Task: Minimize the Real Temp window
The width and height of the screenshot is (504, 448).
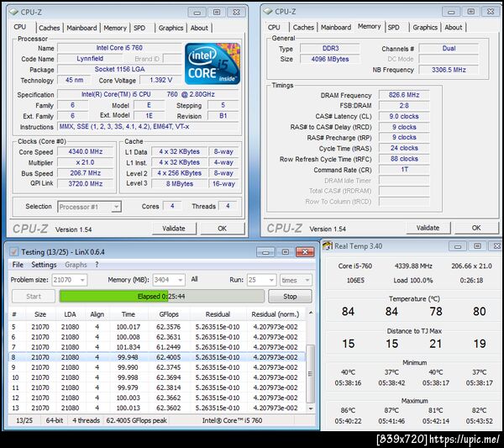Action: pos(458,246)
